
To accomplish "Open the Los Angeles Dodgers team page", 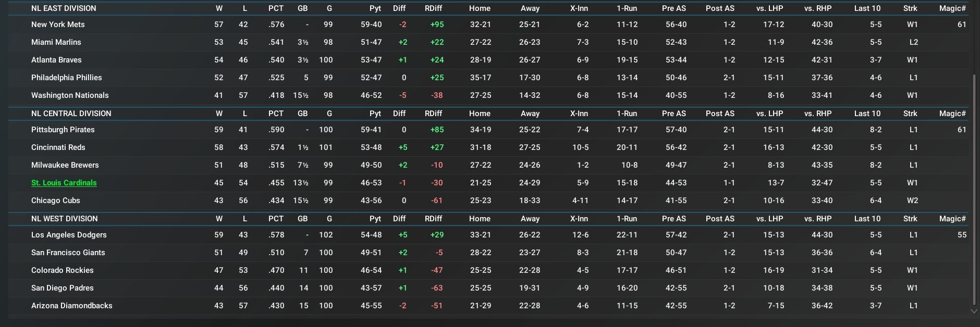I will tap(69, 235).
